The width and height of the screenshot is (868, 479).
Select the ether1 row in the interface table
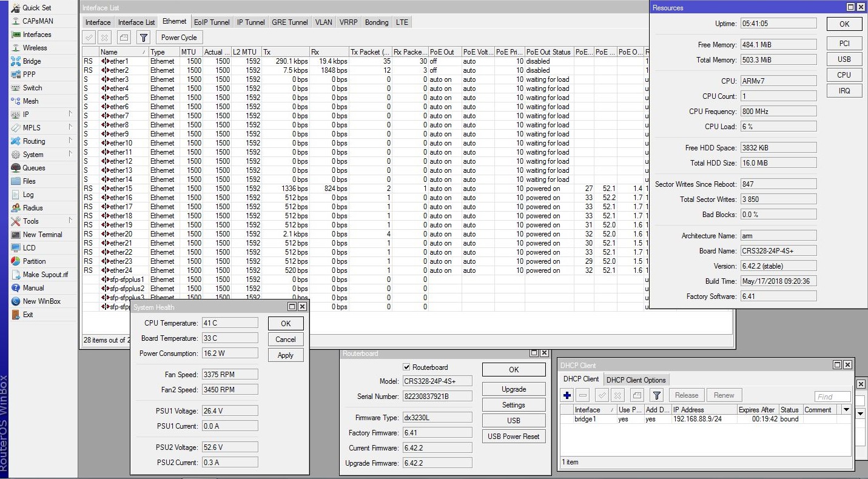tap(366, 61)
